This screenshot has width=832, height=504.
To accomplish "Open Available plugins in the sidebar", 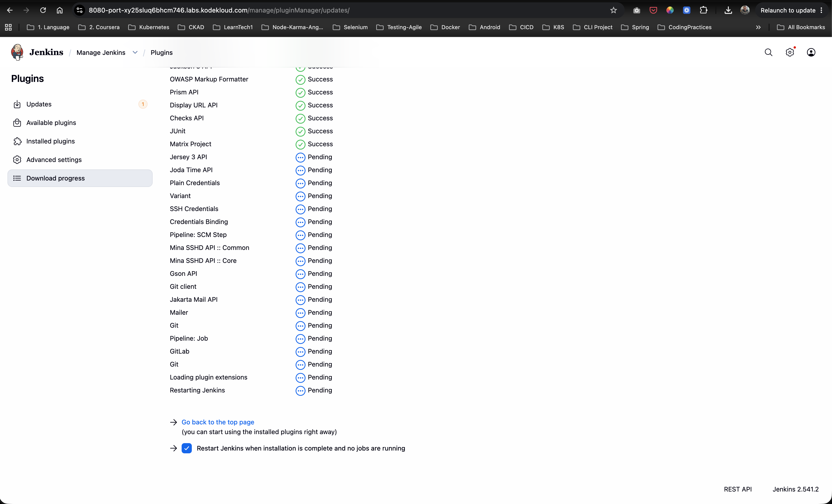I will [80, 123].
